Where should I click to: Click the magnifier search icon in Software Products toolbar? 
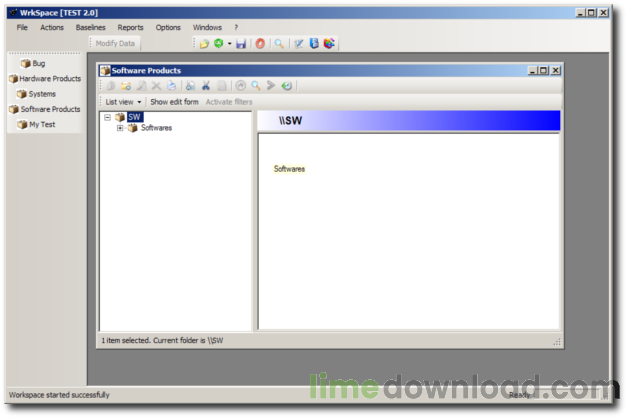coord(256,86)
